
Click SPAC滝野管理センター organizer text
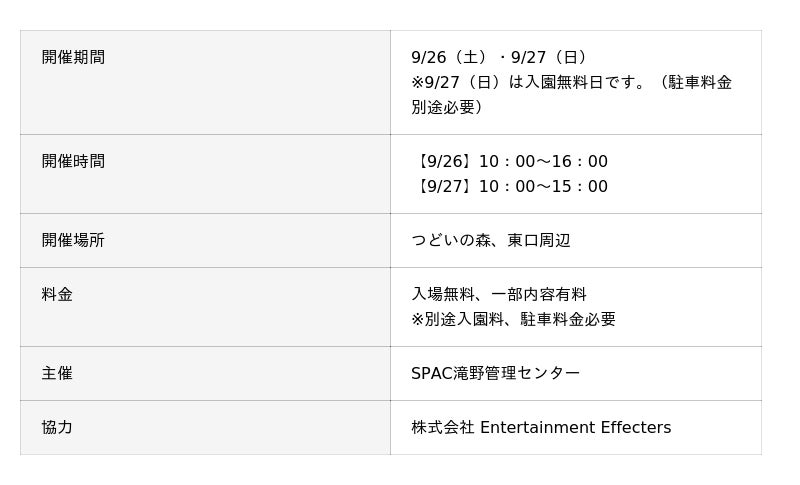[495, 373]
